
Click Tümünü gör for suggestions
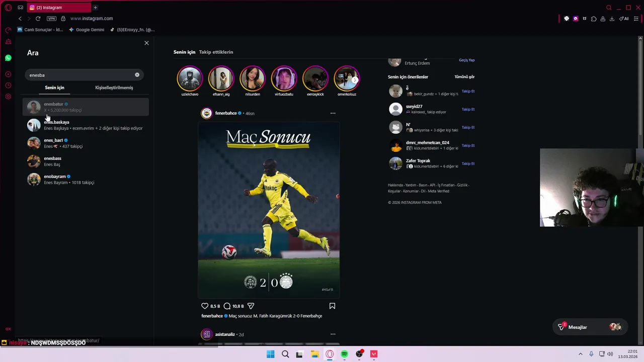click(464, 77)
